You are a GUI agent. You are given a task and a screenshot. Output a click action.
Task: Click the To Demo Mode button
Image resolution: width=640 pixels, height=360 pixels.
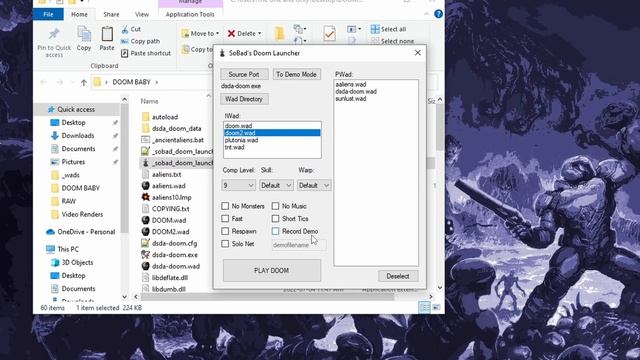[296, 74]
